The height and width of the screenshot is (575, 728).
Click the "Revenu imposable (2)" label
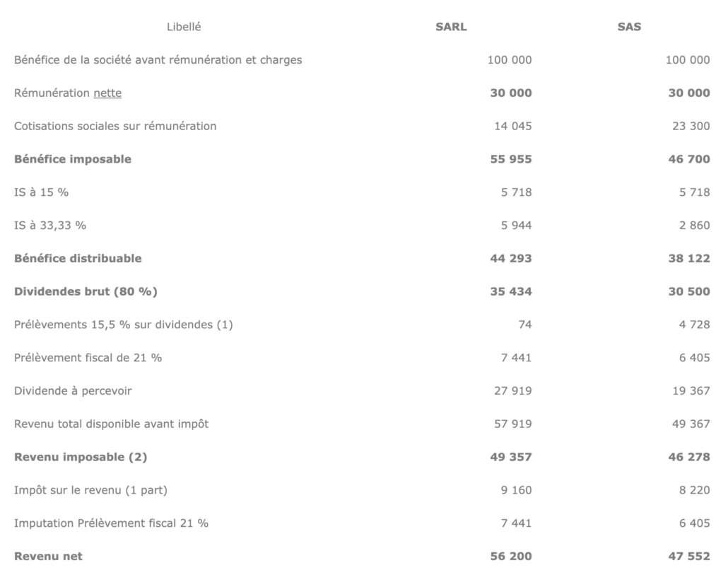pyautogui.click(x=81, y=458)
